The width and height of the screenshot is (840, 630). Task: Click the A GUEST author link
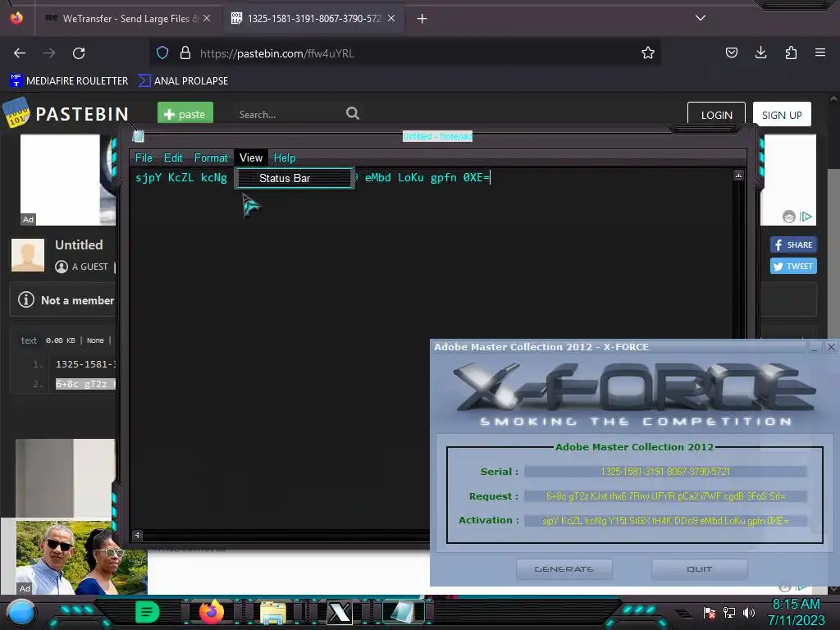pos(89,267)
